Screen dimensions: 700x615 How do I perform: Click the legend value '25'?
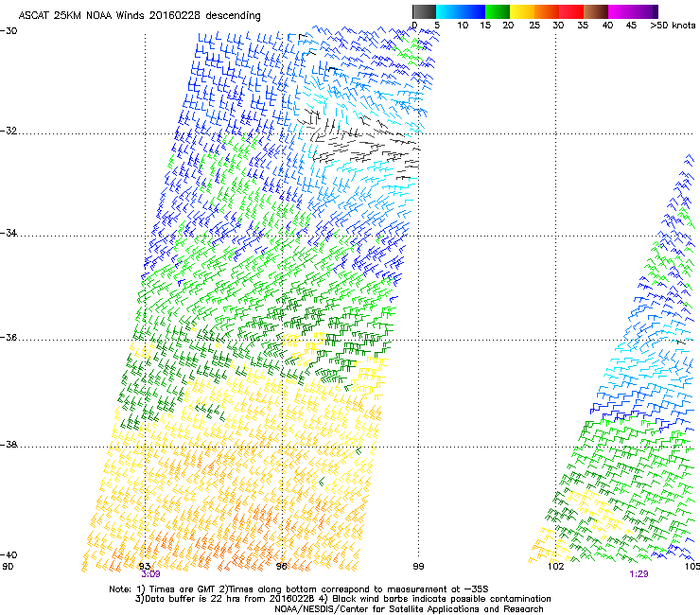tap(534, 26)
